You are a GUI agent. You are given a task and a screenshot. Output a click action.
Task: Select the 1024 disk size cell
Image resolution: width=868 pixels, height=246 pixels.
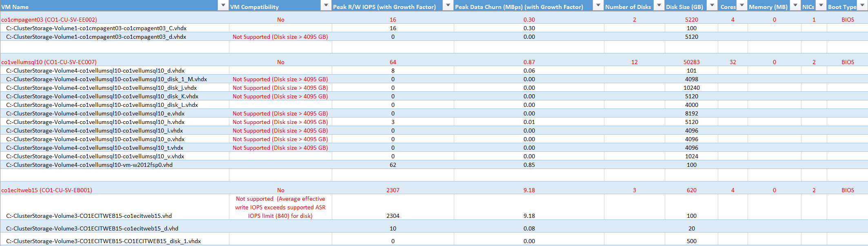pyautogui.click(x=692, y=156)
